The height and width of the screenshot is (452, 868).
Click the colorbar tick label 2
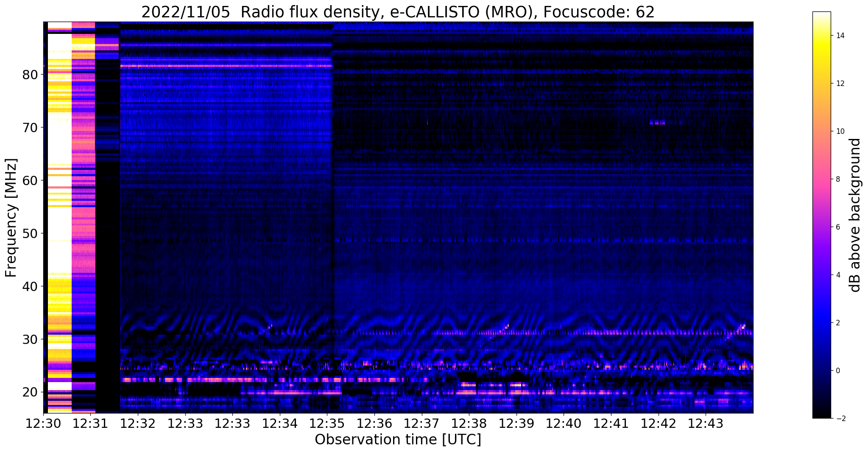pos(837,323)
